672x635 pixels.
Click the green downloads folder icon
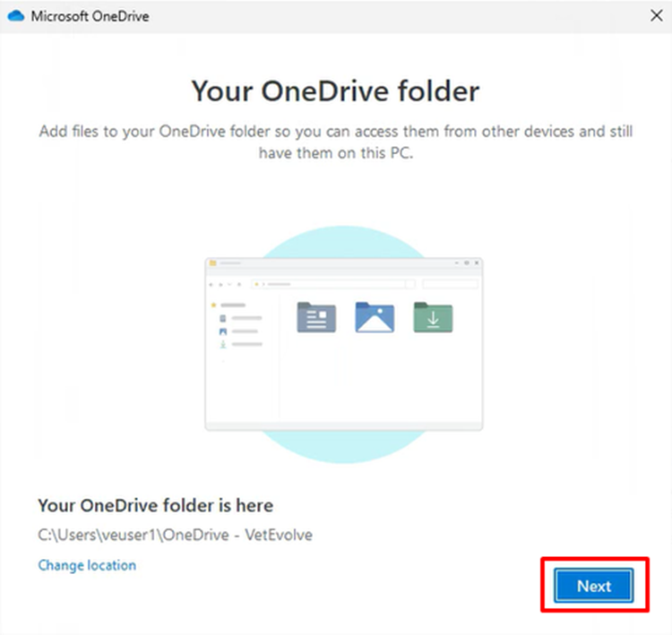[433, 317]
